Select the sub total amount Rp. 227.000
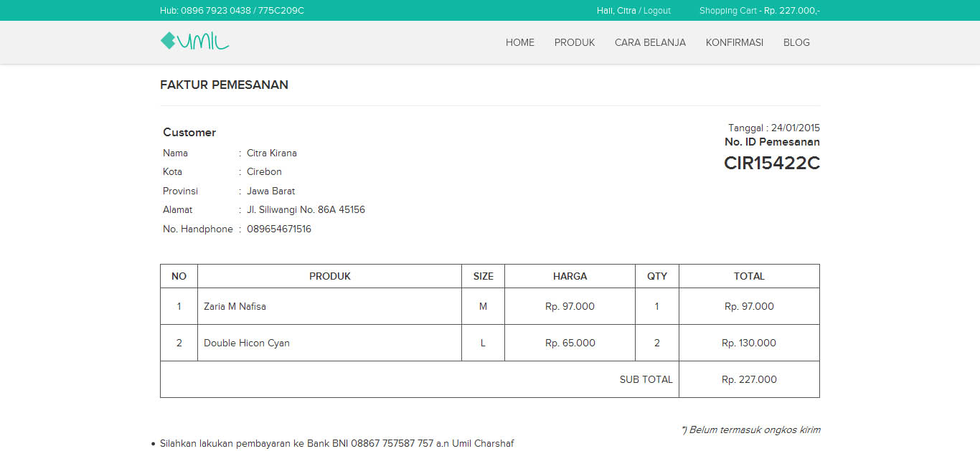 point(749,379)
